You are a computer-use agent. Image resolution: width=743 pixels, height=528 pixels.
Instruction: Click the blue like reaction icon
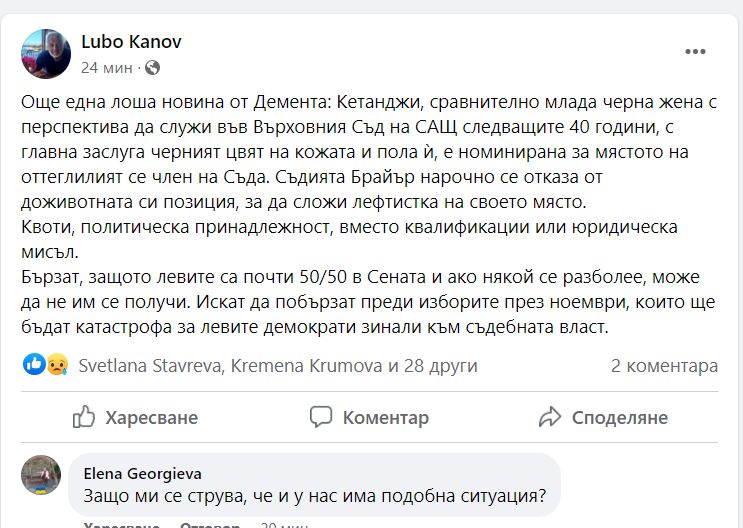[x=34, y=366]
